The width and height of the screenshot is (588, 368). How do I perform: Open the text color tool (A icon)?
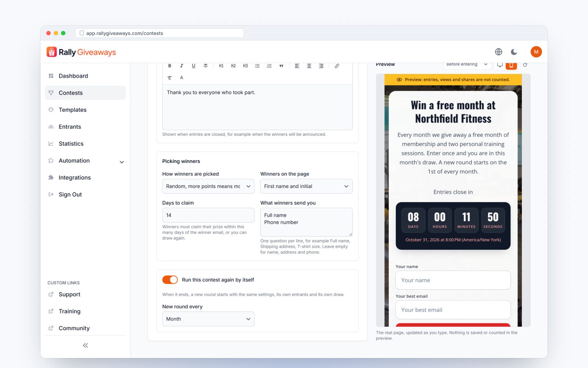(x=182, y=78)
